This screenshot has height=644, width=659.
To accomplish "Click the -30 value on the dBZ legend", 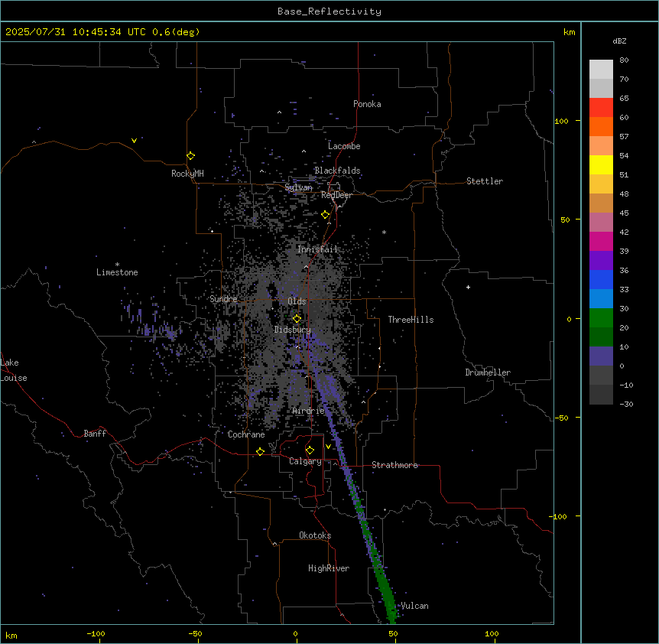I will pos(626,404).
